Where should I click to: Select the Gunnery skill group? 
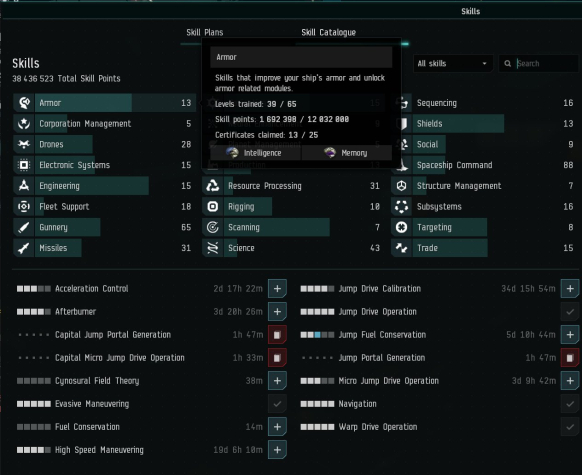[x=105, y=227]
